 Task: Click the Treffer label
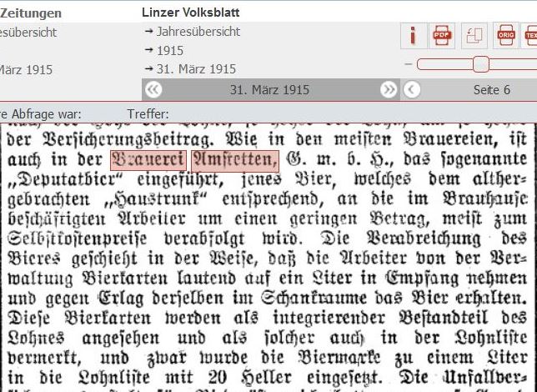coord(148,113)
